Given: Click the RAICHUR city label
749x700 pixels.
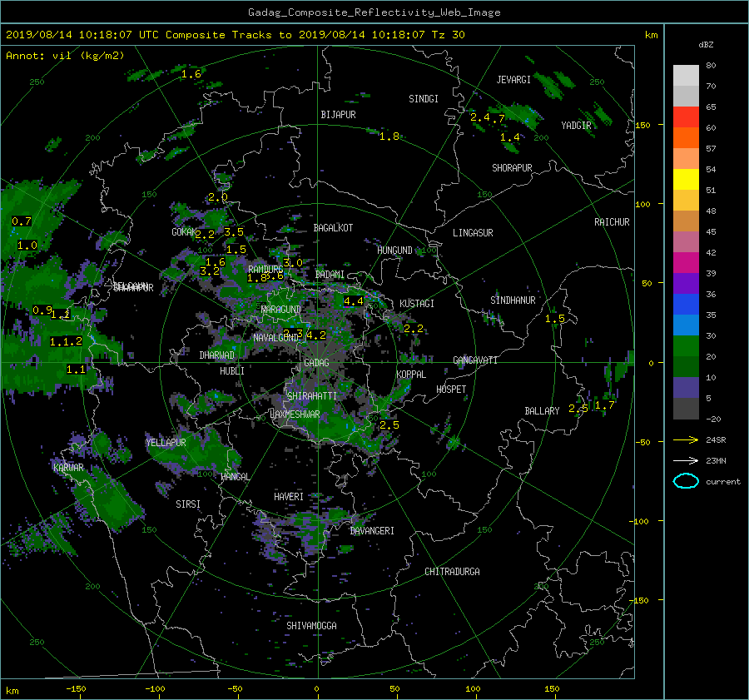Looking at the screenshot, I should click(x=612, y=222).
